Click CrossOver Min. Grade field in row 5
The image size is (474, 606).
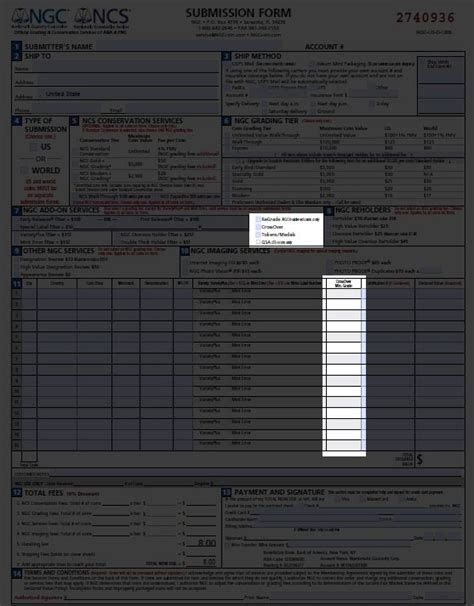coord(344,337)
